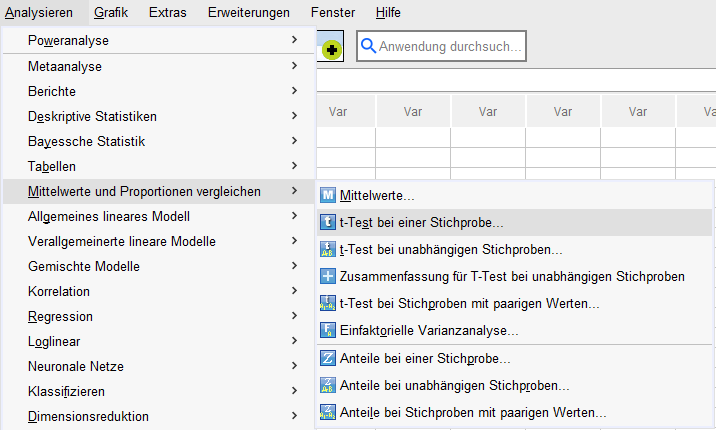This screenshot has height=430, width=716.
Task: Open the Berichte menu entry
Action: point(158,91)
